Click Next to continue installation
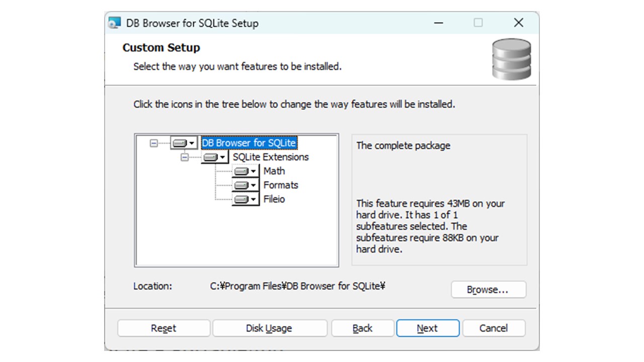This screenshot has height=362, width=644. click(428, 328)
